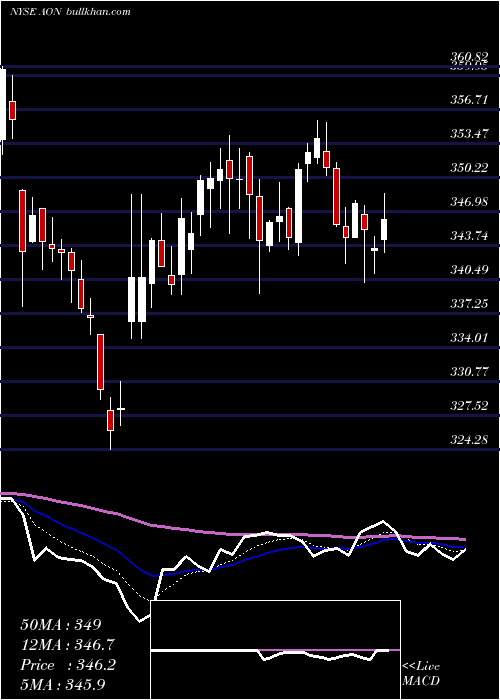Image resolution: width=500 pixels, height=700 pixels.
Task: Click the 340.49 price level label
Action: (x=468, y=269)
